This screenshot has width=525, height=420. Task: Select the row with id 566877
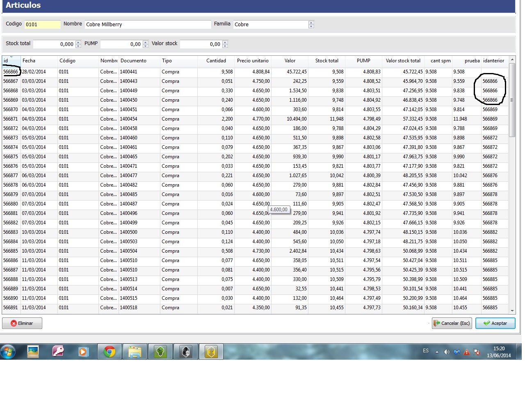pos(255,176)
